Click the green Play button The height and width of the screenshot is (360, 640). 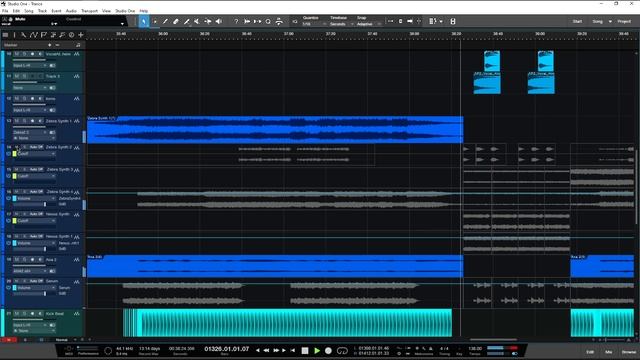coord(317,351)
